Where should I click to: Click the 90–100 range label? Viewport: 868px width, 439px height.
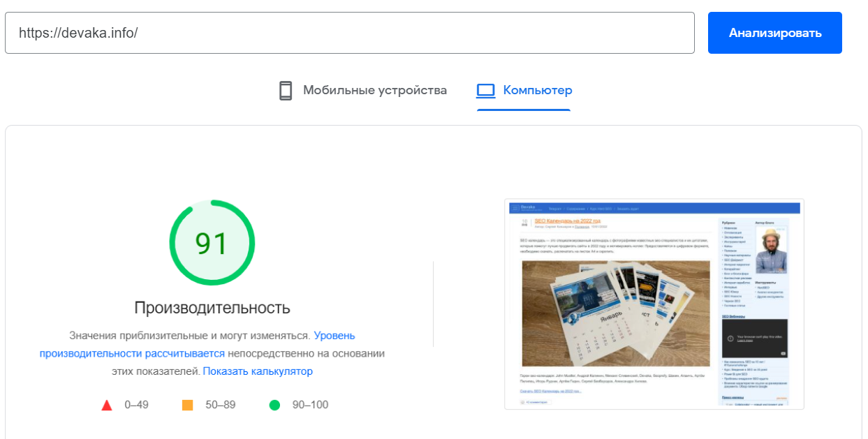click(310, 405)
